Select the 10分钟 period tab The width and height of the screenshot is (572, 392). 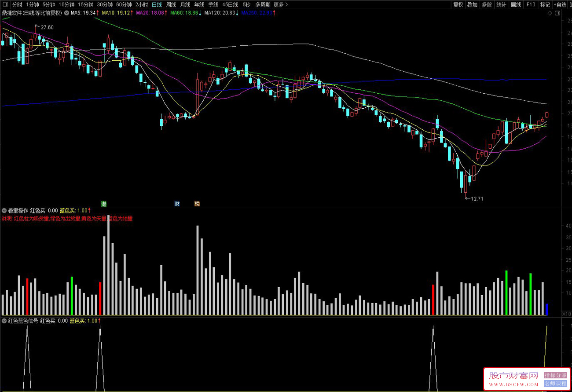tap(66, 4)
